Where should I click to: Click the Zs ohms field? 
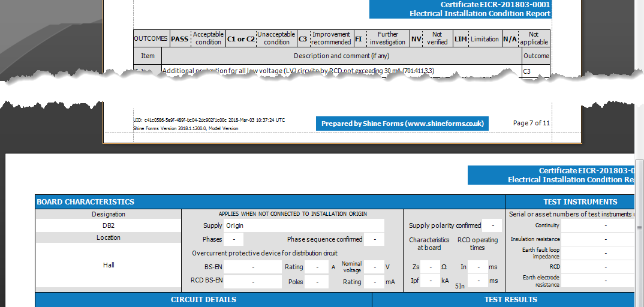[x=430, y=267]
